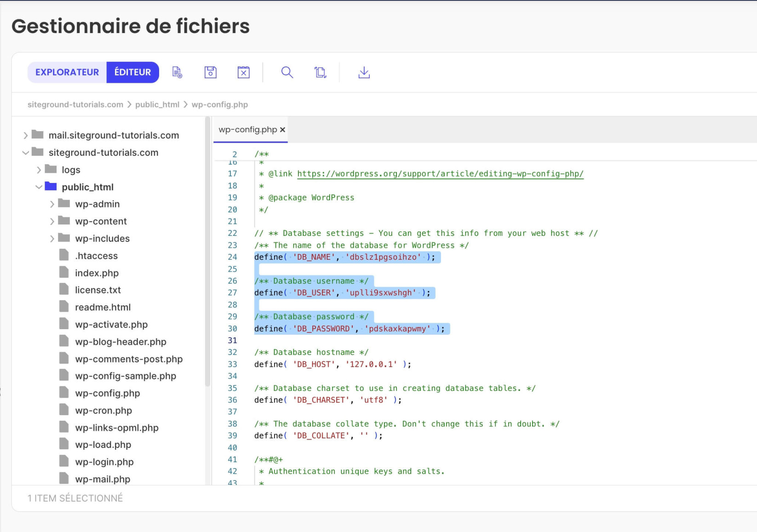Select siteground-tutorials.com folder name
The width and height of the screenshot is (757, 532).
[x=103, y=153]
